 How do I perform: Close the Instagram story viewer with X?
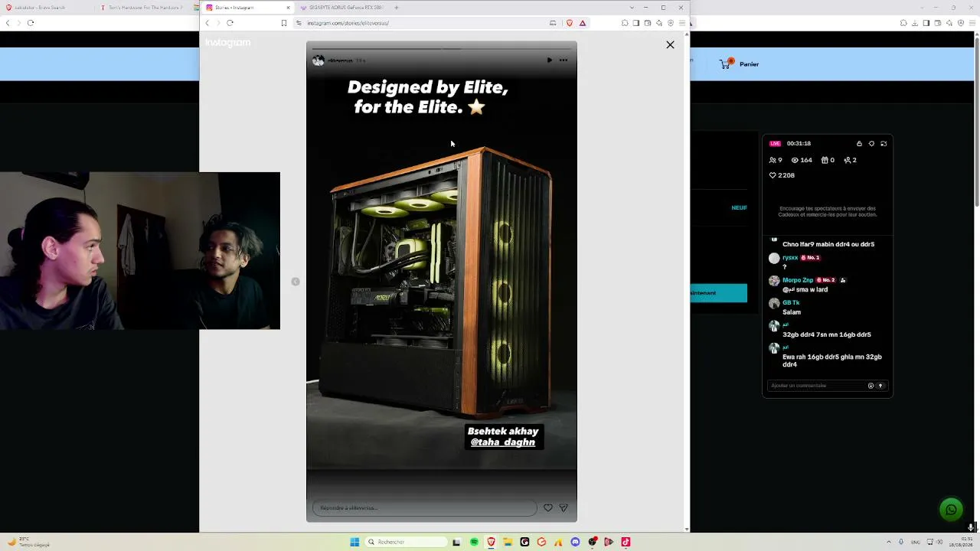click(670, 44)
